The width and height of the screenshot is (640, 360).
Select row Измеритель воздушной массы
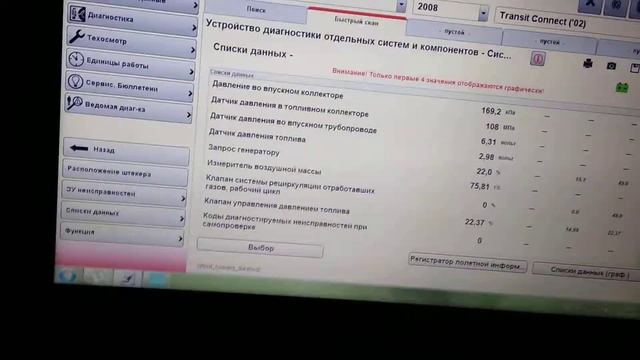point(264,166)
